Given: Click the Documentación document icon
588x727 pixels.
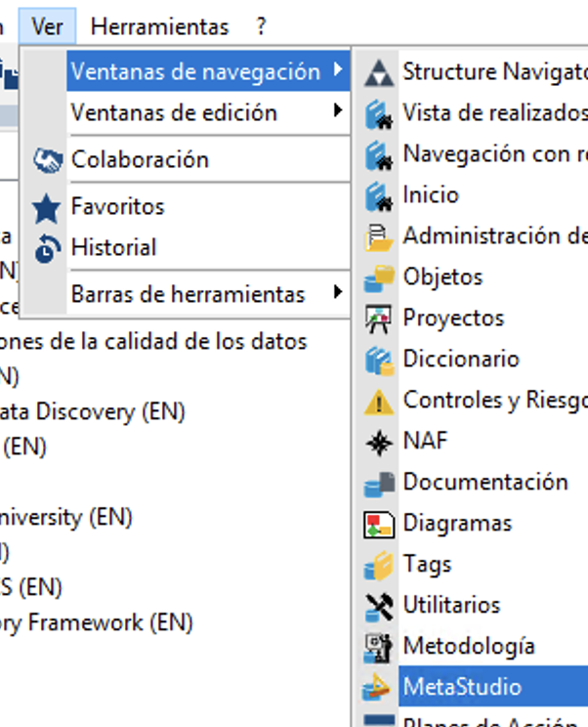Looking at the screenshot, I should point(379,483).
